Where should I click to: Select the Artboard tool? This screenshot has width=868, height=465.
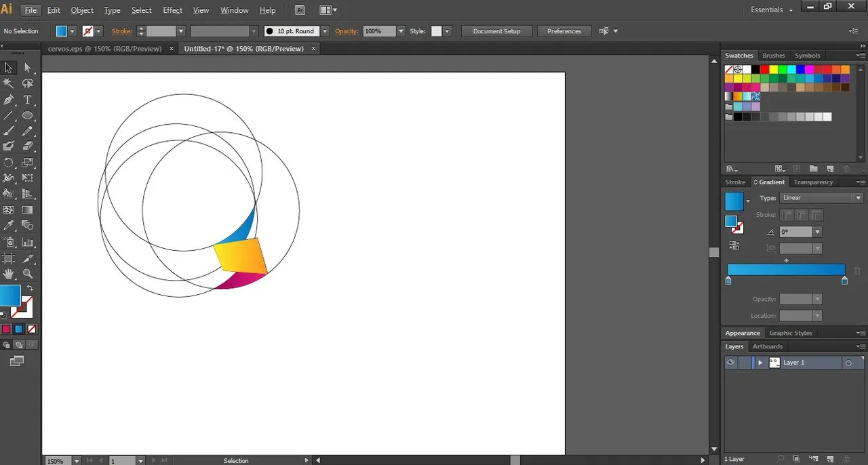point(9,258)
